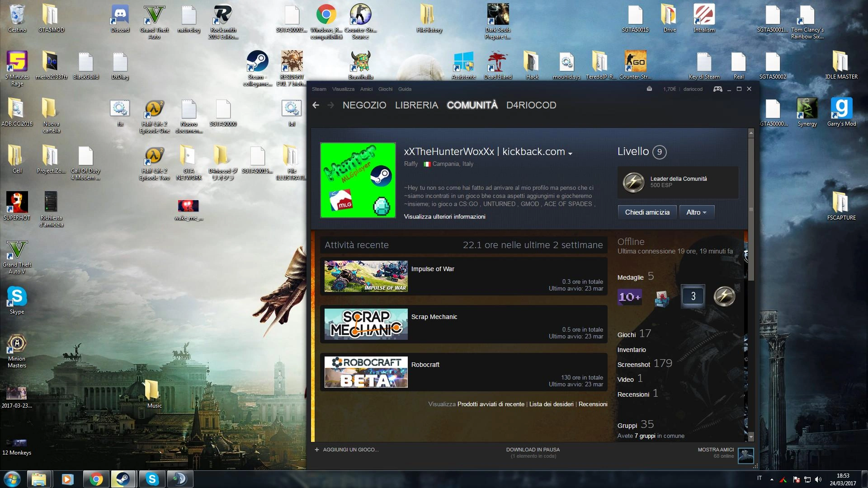Open the 10+ games owned badge

[630, 297]
